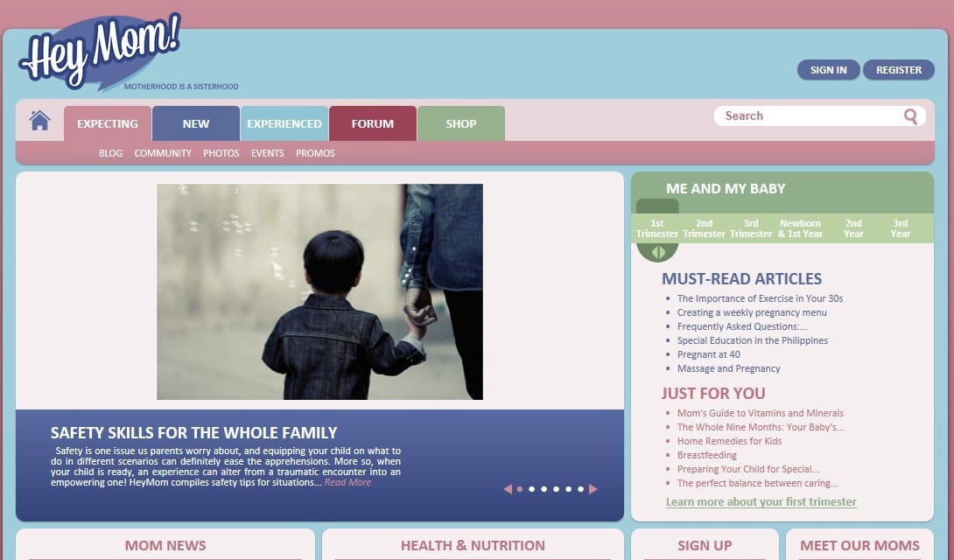Open the Promos submenu item
Screen dimensions: 954x560
[x=315, y=153]
